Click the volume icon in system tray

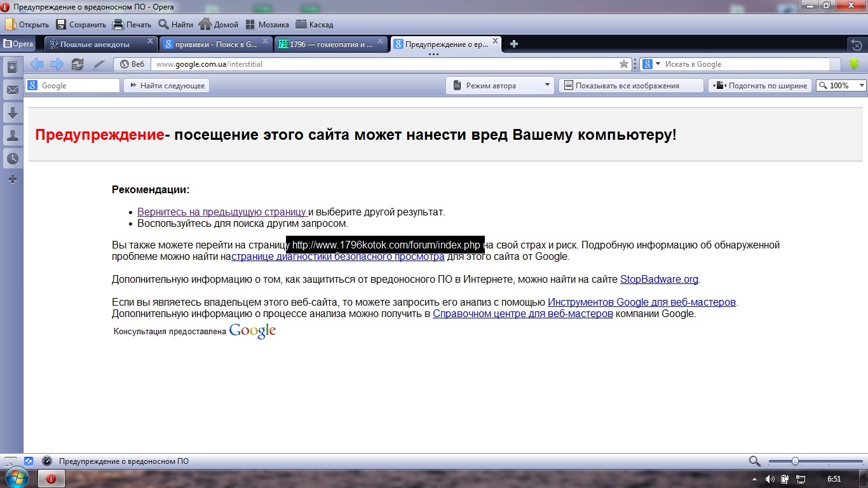[770, 479]
